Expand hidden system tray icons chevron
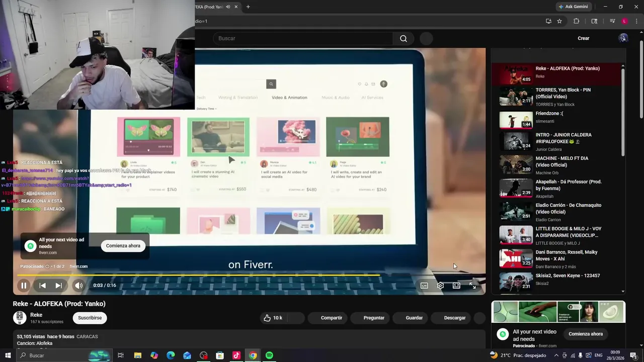Image resolution: width=644 pixels, height=362 pixels. pyautogui.click(x=556, y=355)
